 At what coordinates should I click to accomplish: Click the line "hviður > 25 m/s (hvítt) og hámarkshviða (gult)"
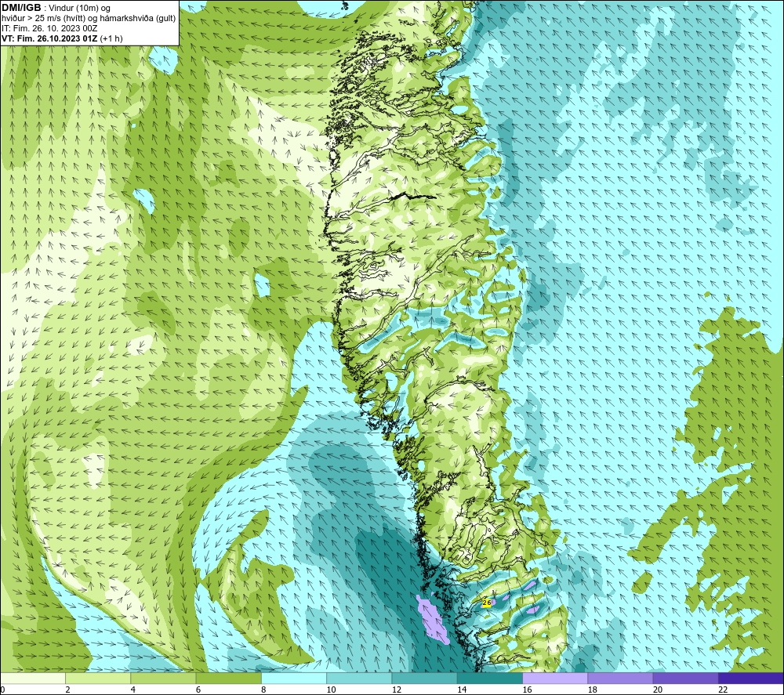pos(89,19)
